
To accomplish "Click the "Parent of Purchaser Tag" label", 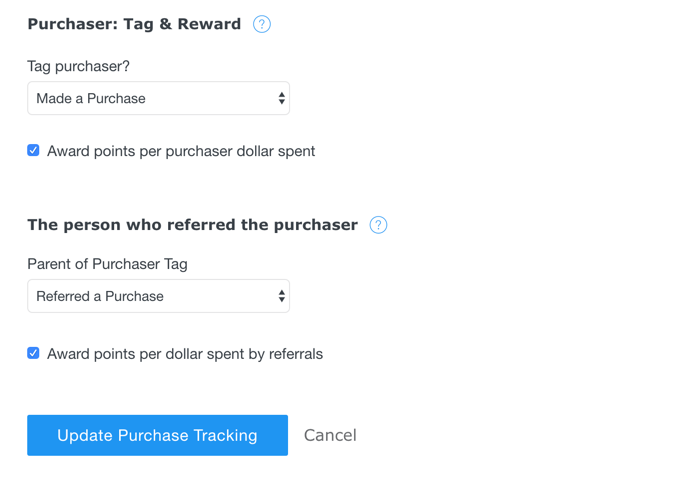I will pos(107,264).
